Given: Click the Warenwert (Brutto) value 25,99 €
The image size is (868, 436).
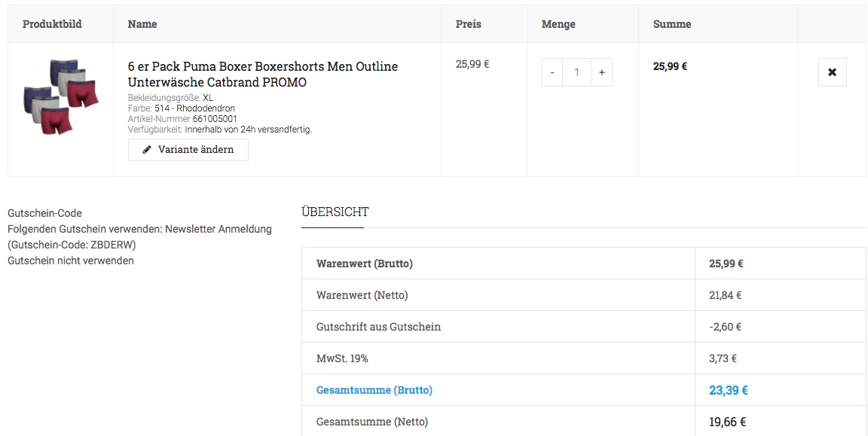Looking at the screenshot, I should (726, 264).
